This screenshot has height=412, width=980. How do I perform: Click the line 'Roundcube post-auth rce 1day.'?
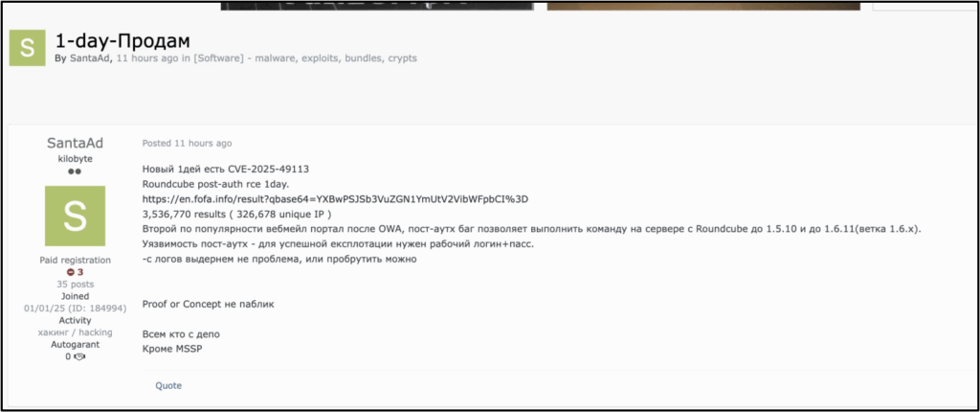[214, 184]
